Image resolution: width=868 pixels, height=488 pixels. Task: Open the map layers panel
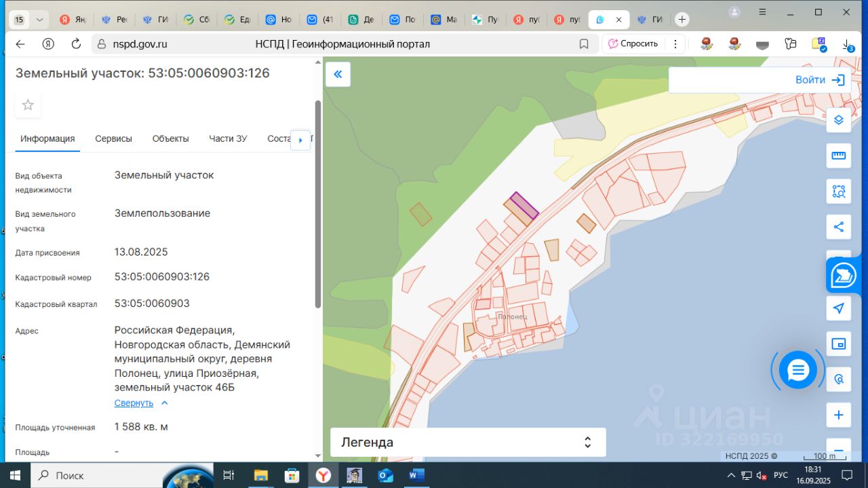(x=839, y=120)
